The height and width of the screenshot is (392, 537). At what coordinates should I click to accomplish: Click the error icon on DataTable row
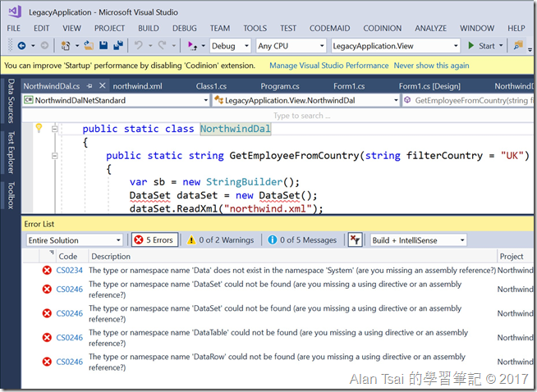pyautogui.click(x=47, y=338)
